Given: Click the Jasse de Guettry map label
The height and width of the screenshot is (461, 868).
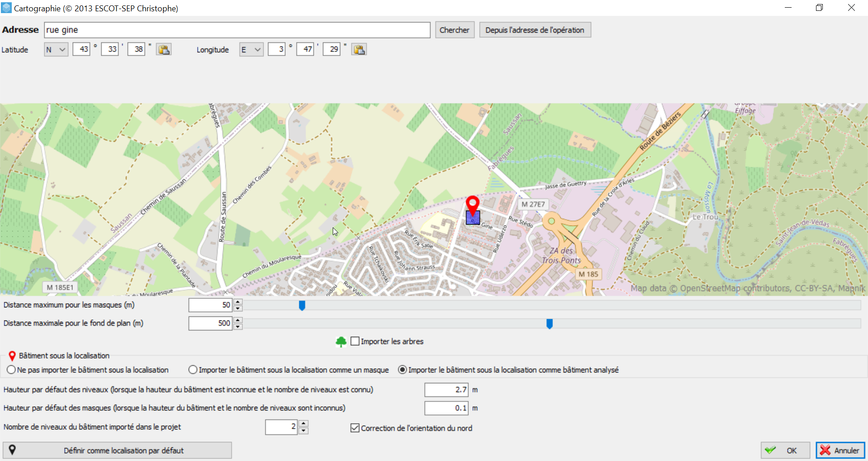Looking at the screenshot, I should [566, 185].
